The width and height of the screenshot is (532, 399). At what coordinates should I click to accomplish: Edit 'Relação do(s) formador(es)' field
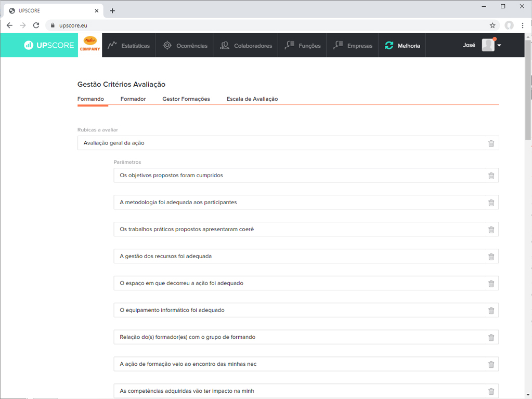tap(306, 337)
